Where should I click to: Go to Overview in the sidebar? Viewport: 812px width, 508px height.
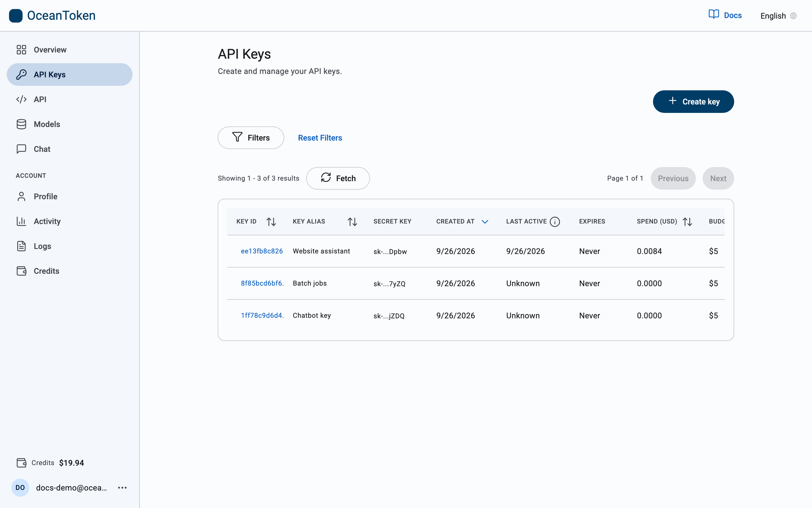pos(69,50)
